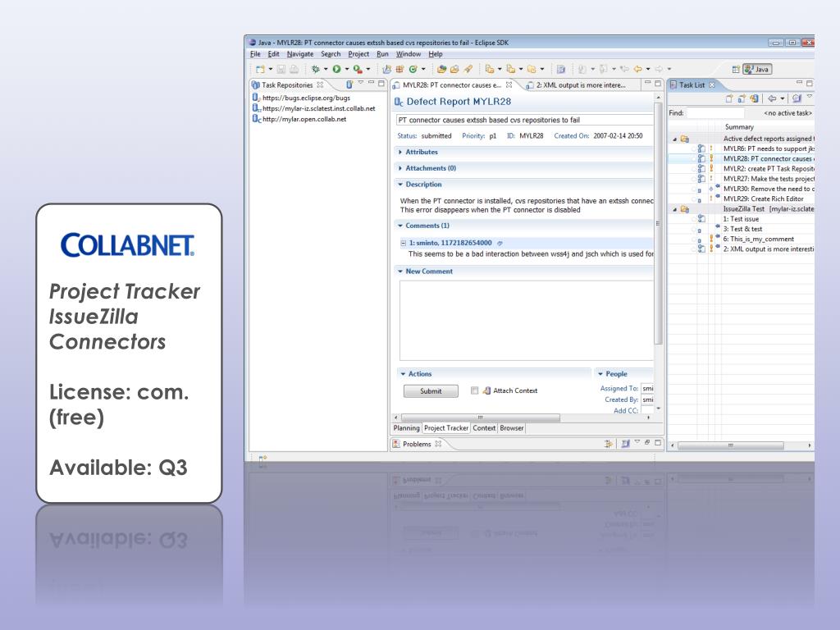Click the repository icon for bugs.eclipse.org
The height and width of the screenshot is (630, 840).
pyautogui.click(x=256, y=98)
